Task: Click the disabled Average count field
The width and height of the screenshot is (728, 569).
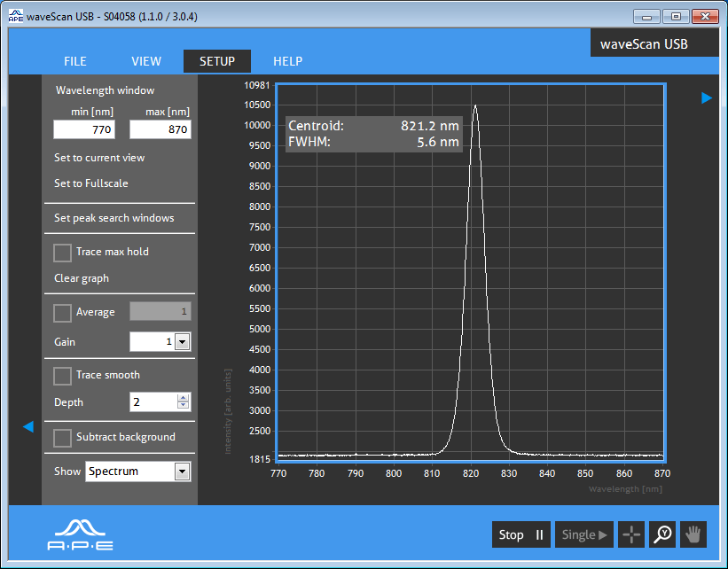Action: pos(160,312)
